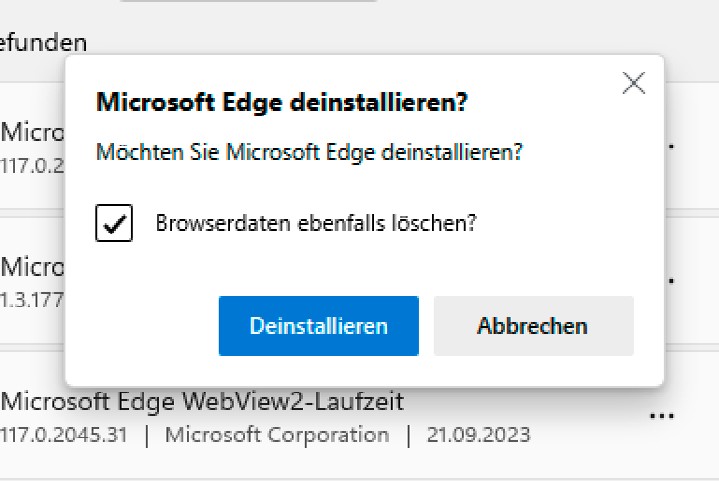Click the truncated version text '117.0.2'
This screenshot has width=719, height=481.
click(30, 163)
